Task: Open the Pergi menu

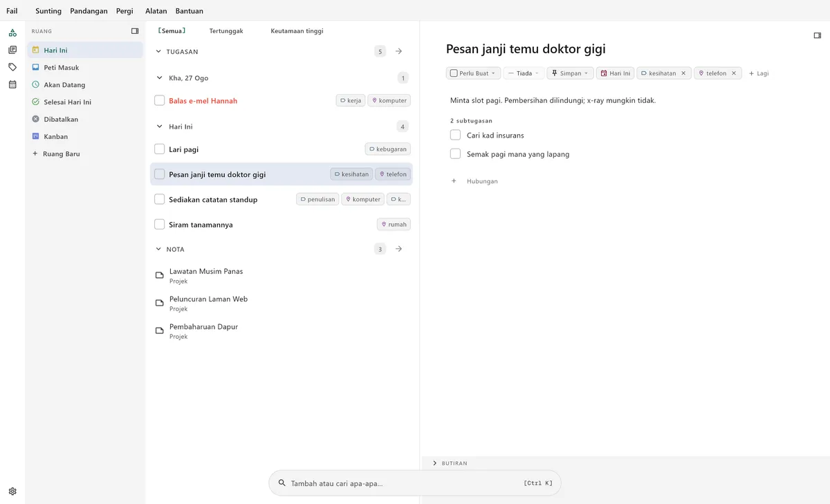Action: pos(124,11)
